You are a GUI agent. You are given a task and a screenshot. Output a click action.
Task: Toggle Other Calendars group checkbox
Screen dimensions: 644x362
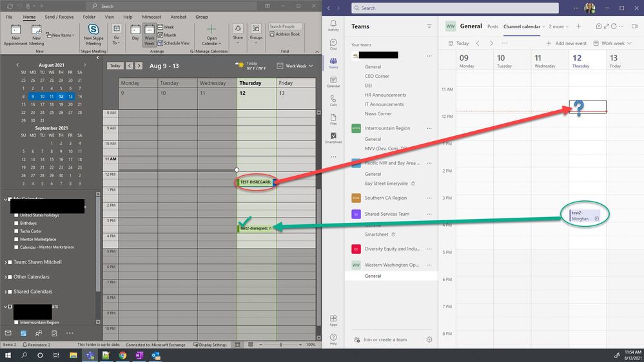[x=10, y=276]
